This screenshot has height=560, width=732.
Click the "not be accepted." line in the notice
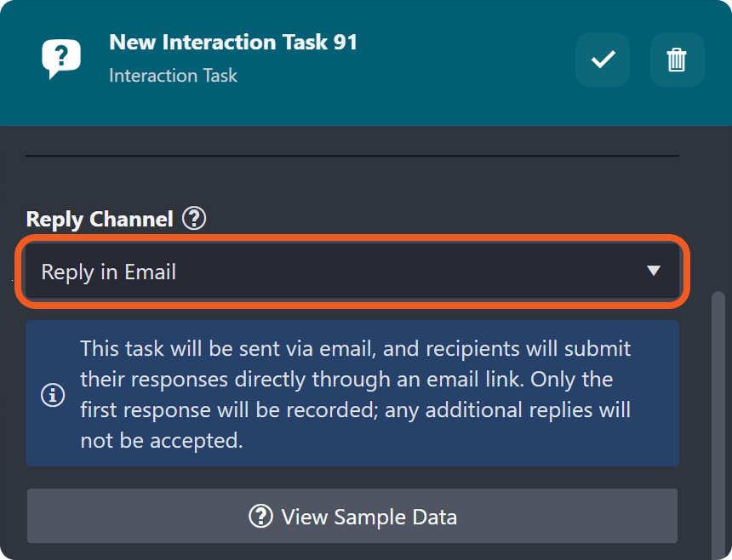coord(162,441)
